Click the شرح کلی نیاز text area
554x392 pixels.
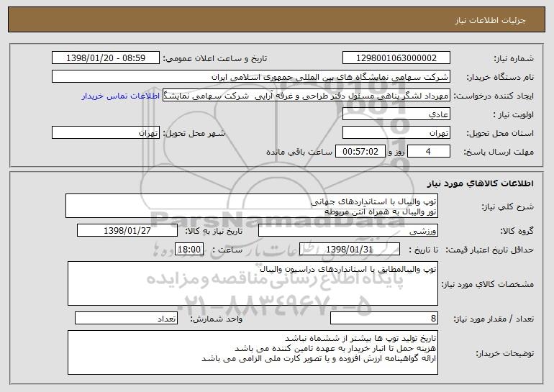[252, 206]
